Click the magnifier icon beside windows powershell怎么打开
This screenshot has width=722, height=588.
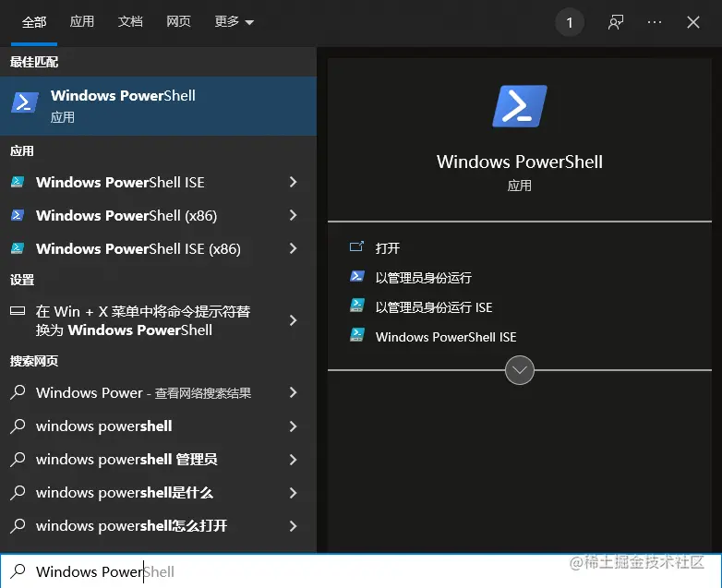(x=18, y=525)
